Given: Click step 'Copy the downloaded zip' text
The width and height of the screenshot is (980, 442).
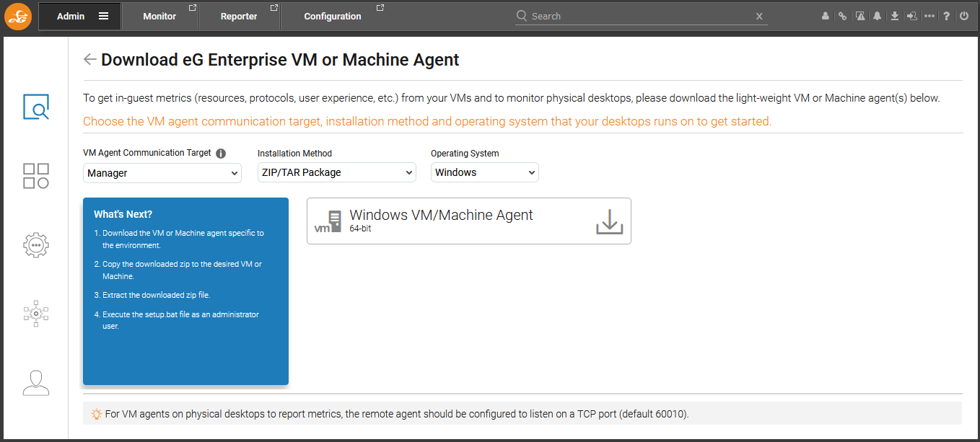Looking at the screenshot, I should coord(182,270).
